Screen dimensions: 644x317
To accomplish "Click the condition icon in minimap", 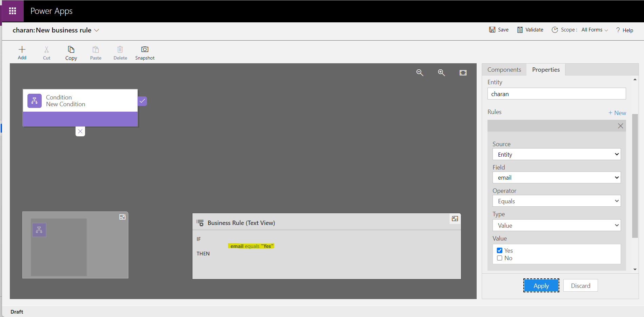I will point(39,230).
